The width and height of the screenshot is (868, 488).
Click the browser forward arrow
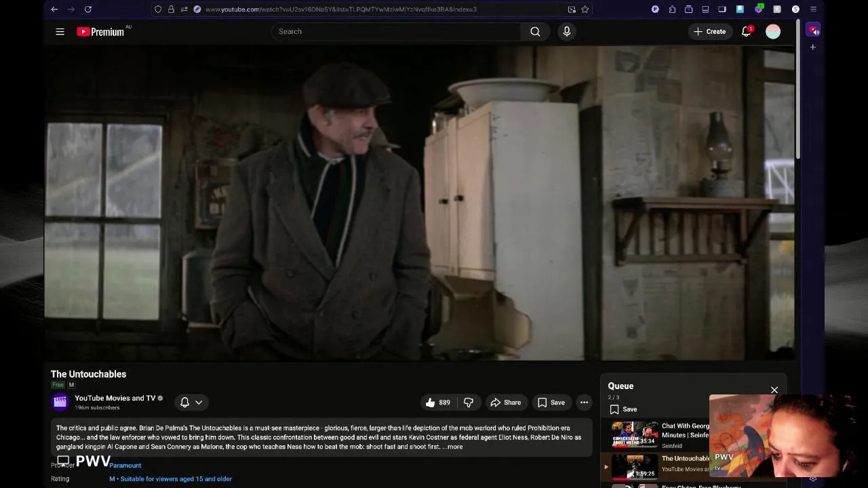pyautogui.click(x=71, y=9)
